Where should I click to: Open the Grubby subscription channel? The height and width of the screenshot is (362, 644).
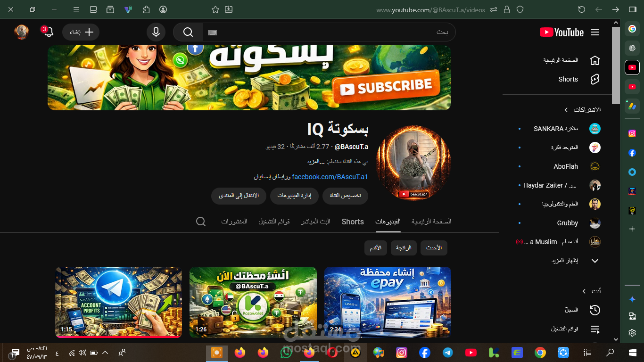(559, 223)
